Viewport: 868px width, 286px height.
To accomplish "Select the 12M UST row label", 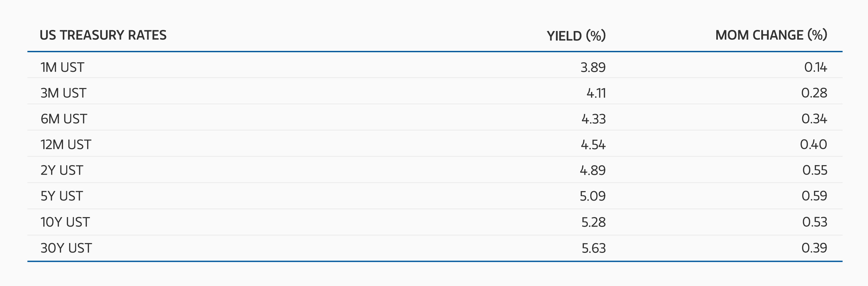I will pos(66,145).
